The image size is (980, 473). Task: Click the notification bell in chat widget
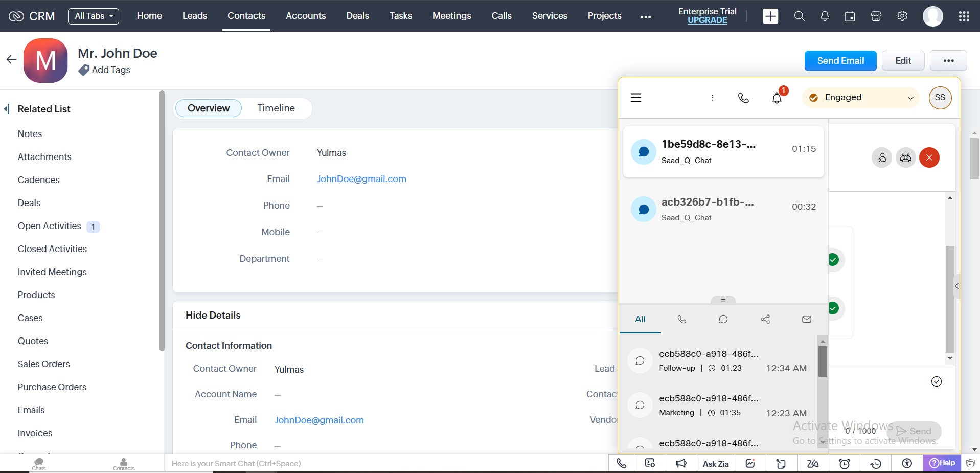click(x=777, y=98)
